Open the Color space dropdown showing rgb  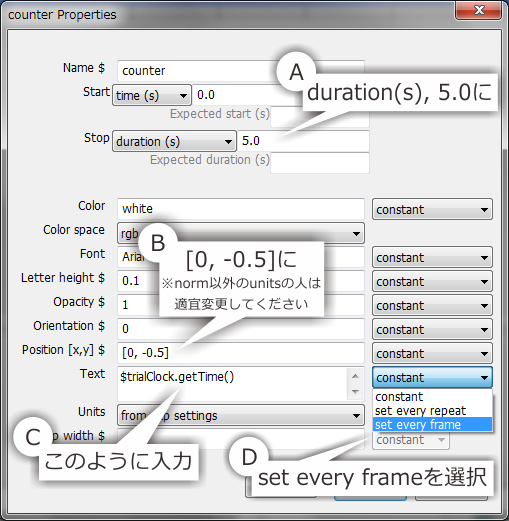(241, 233)
